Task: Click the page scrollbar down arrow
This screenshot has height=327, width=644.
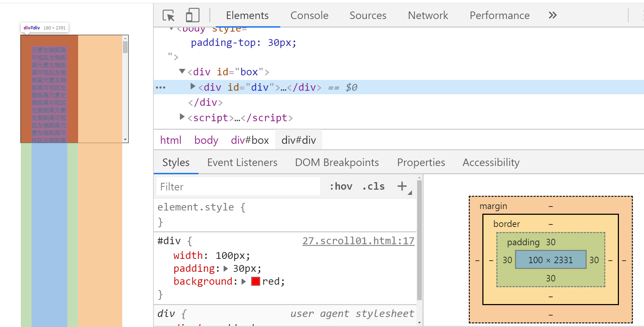Action: coord(125,139)
